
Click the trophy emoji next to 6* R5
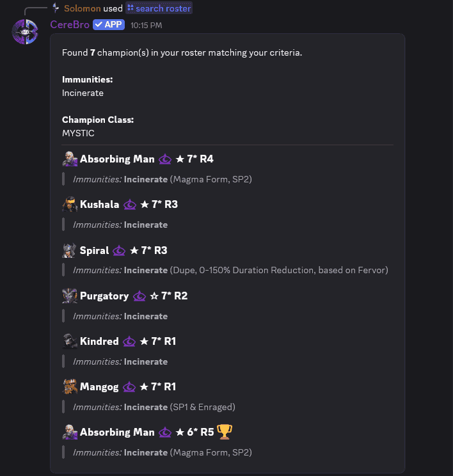(x=224, y=432)
